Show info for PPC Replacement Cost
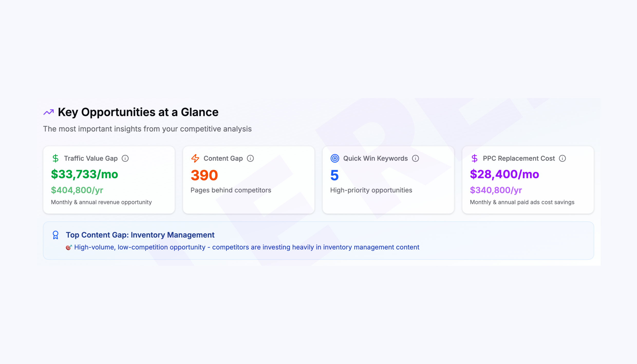This screenshot has width=637, height=364. pyautogui.click(x=562, y=158)
